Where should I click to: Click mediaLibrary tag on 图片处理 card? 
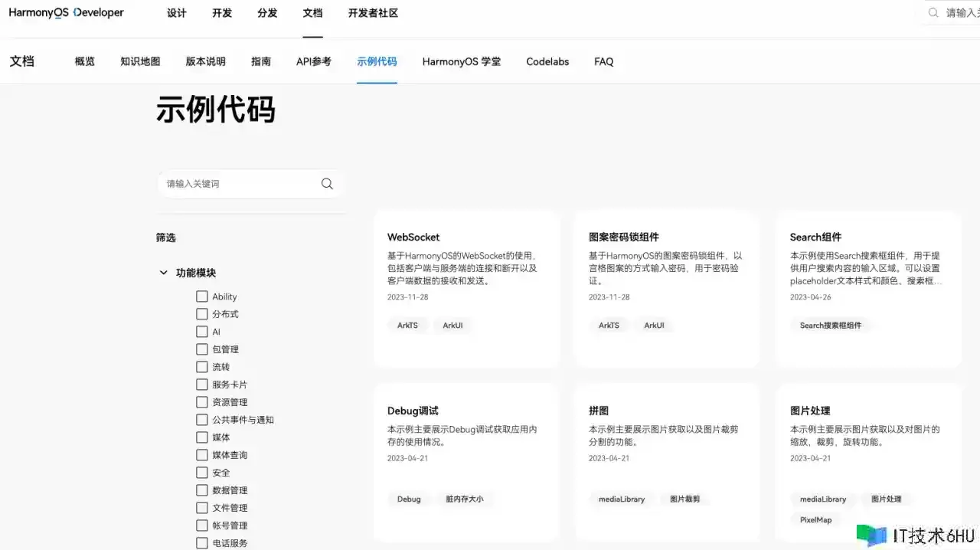pos(823,499)
